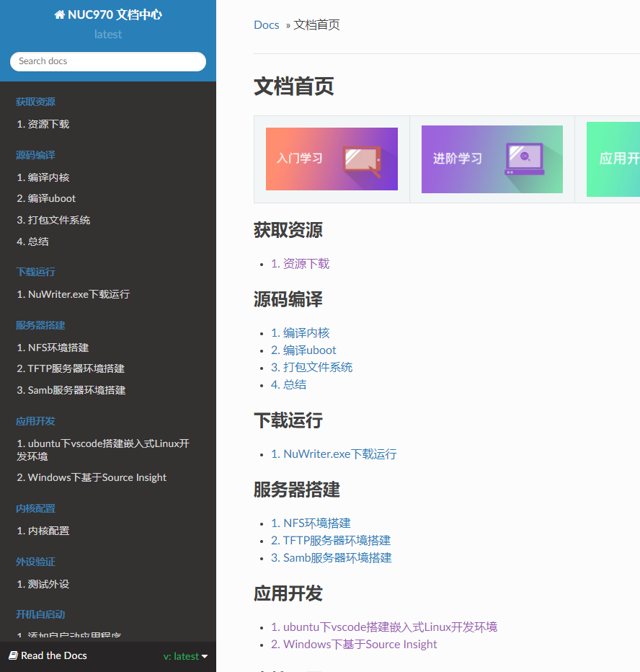
Task: Select sidebar item ubuntu下vscode搭建嵌入式Linux开发环境
Action: 103,450
